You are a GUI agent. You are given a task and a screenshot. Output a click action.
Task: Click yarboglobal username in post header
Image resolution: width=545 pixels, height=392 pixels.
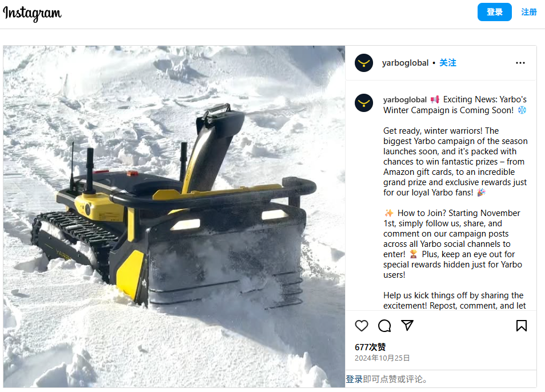tap(405, 63)
